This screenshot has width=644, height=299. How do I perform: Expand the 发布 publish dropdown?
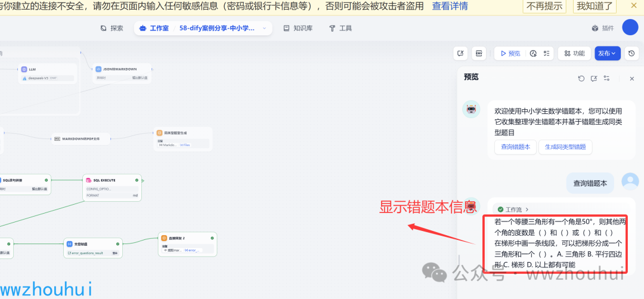click(x=608, y=54)
